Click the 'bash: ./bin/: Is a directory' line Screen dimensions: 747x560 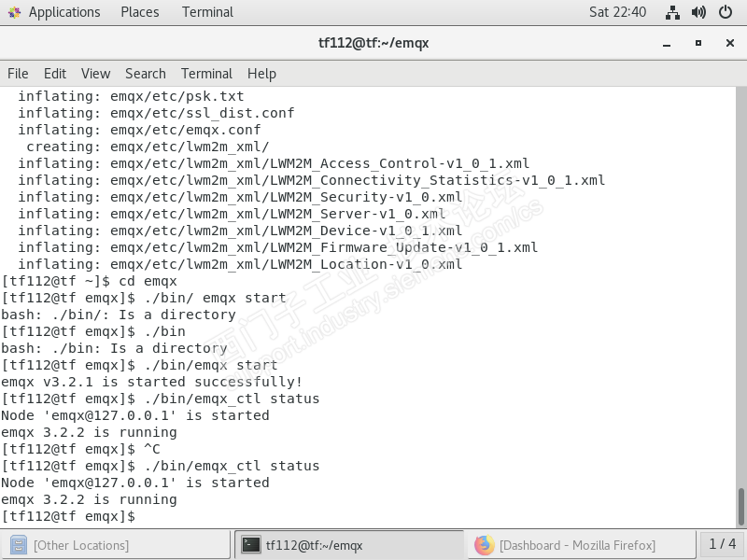pos(119,315)
